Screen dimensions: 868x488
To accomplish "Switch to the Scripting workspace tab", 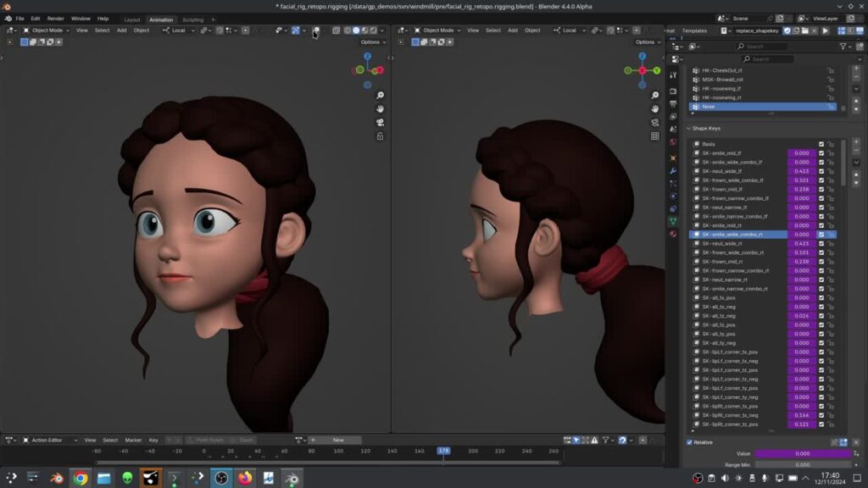I will 193,19.
